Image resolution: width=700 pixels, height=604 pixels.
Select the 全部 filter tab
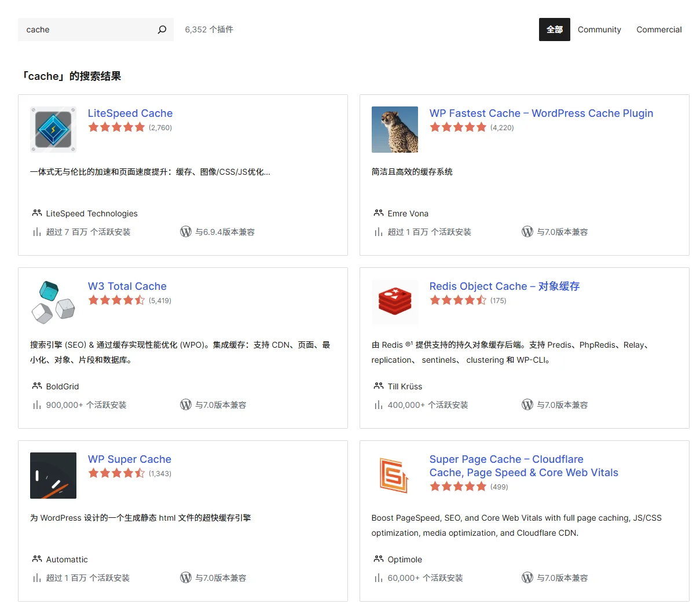(x=555, y=30)
